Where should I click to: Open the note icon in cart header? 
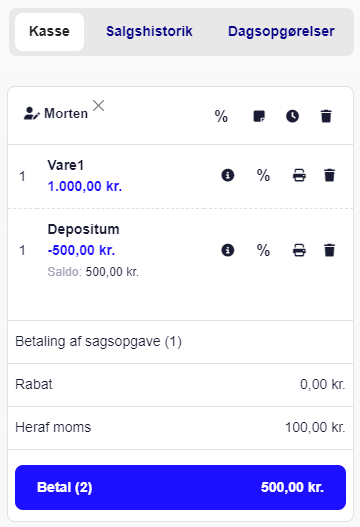[x=259, y=116]
